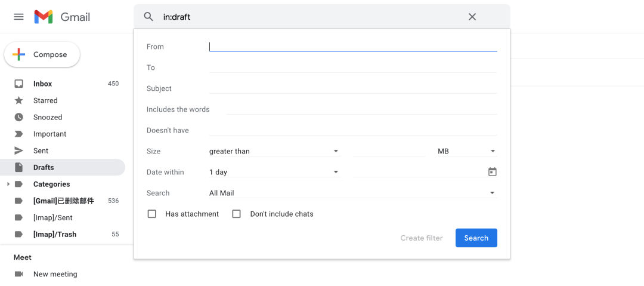Viewport: 644px width, 286px height.
Task: Click the Sent paper plane icon
Action: point(19,150)
